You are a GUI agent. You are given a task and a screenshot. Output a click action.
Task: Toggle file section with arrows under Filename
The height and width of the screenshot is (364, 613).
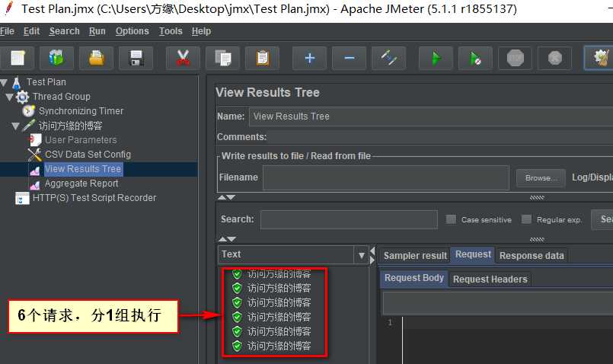click(227, 197)
